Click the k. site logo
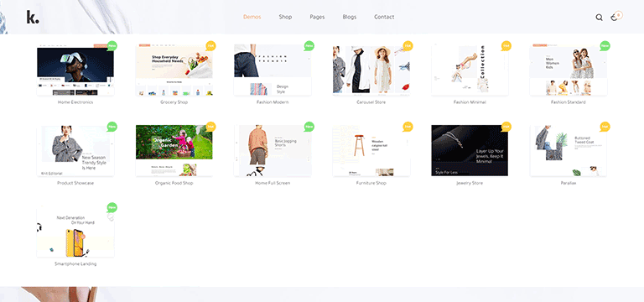The width and height of the screenshot is (644, 302). 33,17
